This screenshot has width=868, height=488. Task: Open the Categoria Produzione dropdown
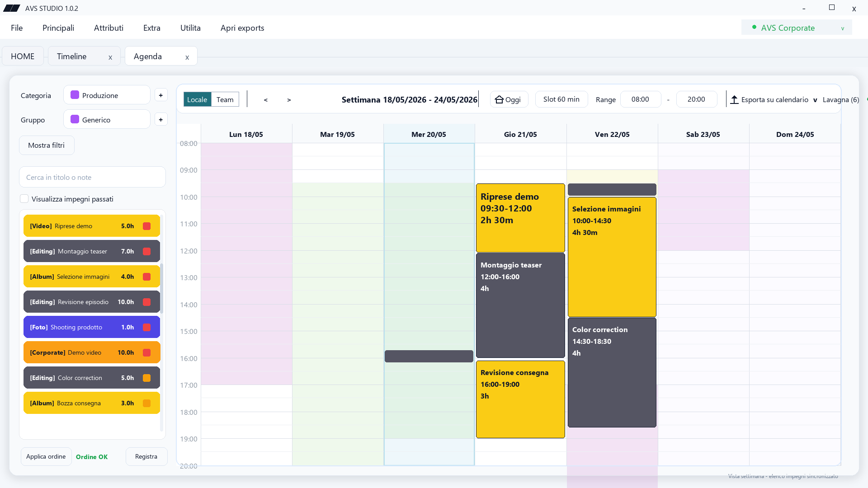tap(107, 95)
